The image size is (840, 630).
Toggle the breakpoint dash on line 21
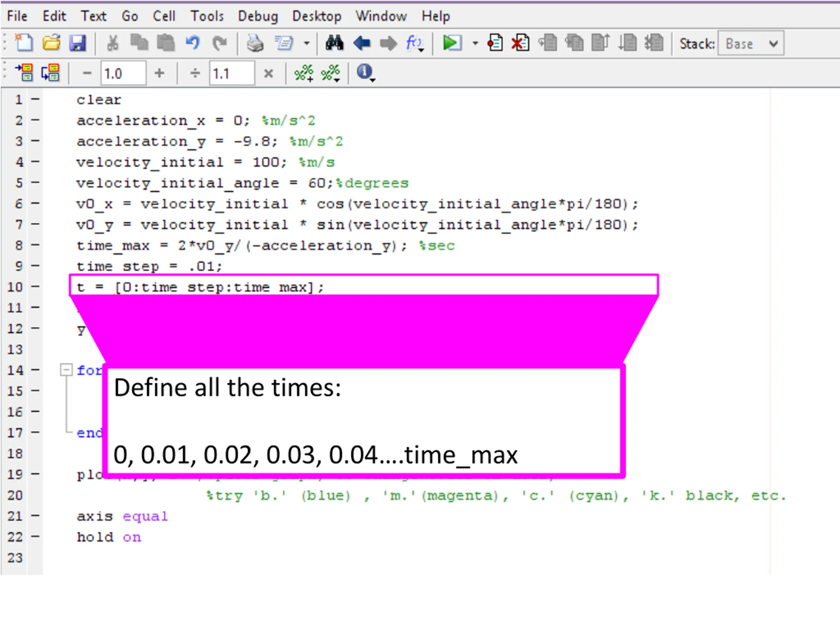[35, 516]
